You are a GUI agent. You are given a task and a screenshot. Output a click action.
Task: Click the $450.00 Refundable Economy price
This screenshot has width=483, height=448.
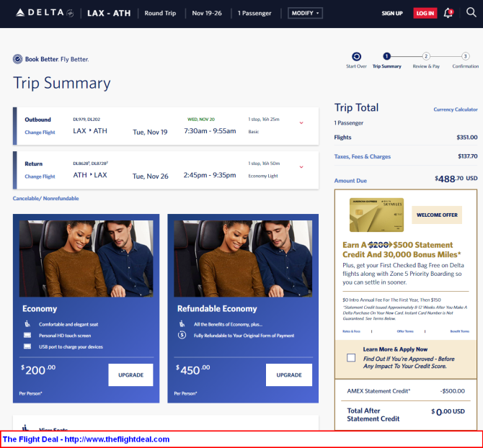(192, 369)
